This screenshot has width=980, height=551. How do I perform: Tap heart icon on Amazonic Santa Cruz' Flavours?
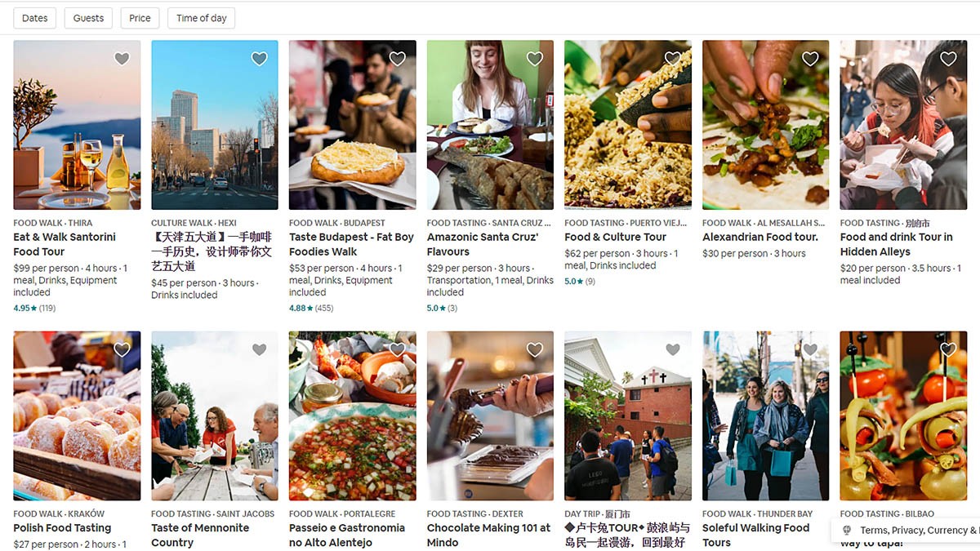535,59
